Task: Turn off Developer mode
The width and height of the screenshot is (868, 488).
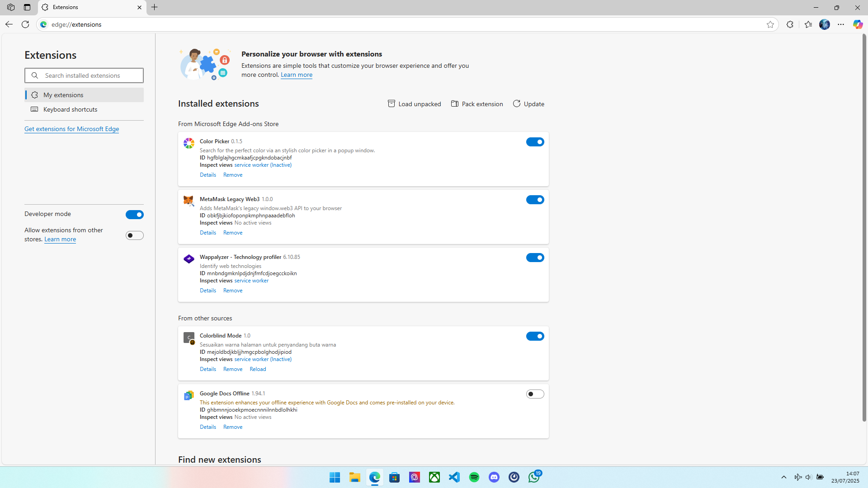Action: (134, 215)
